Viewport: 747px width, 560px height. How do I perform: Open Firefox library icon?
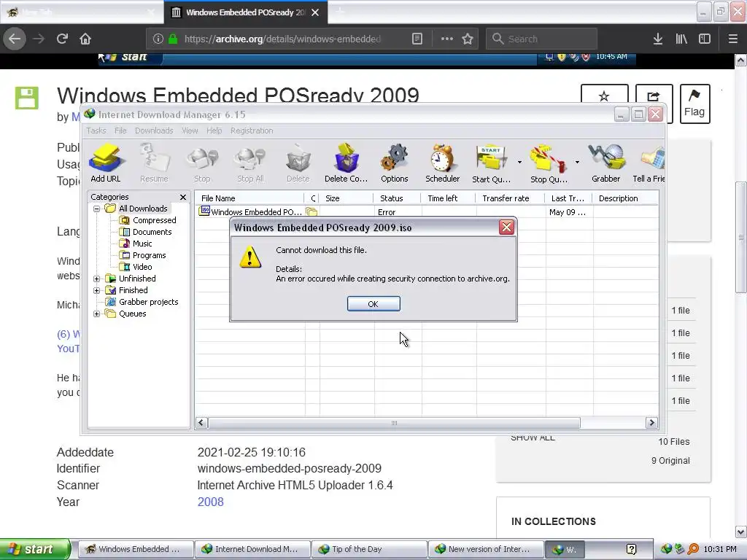click(681, 39)
